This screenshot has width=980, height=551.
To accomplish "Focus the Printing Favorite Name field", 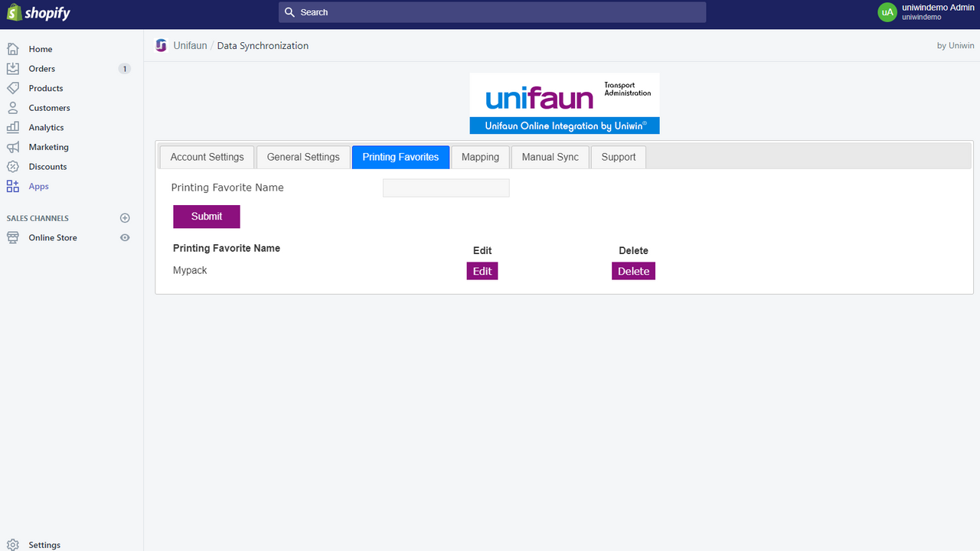I will (446, 187).
